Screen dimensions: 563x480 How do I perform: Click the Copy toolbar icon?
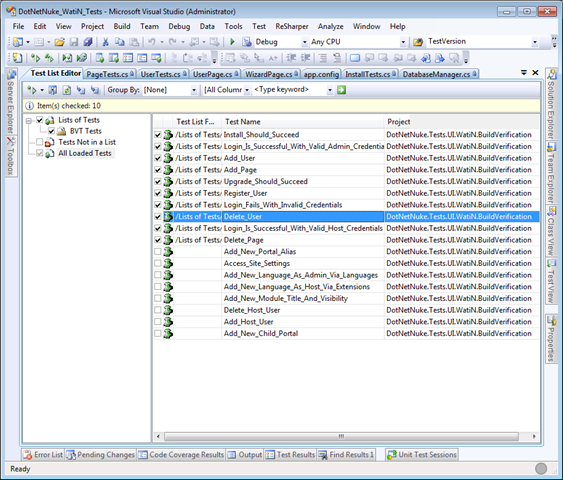click(120, 42)
